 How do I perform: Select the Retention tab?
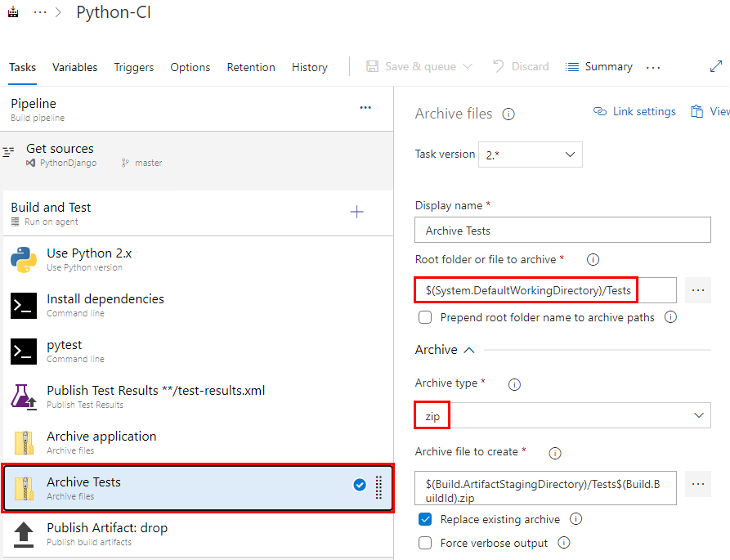pos(251,67)
